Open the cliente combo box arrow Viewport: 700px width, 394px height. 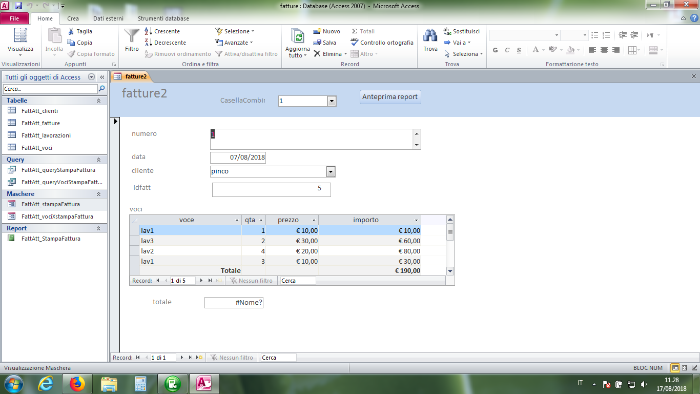(x=331, y=171)
